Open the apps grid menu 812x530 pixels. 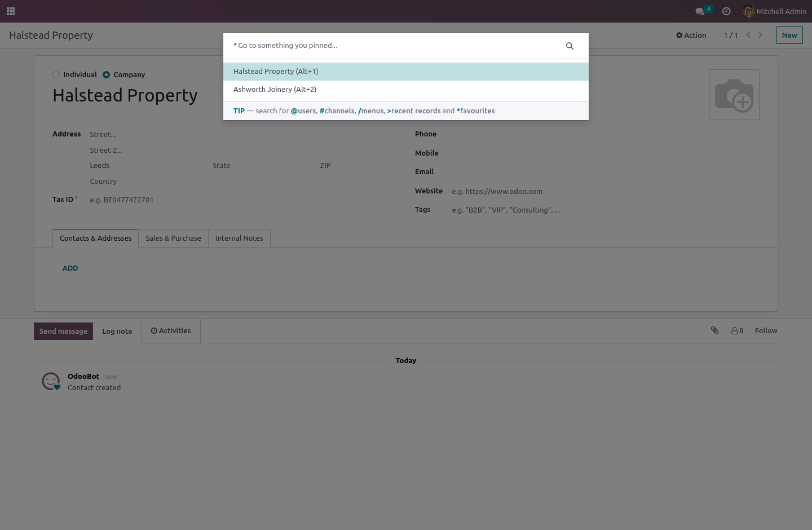[x=11, y=11]
